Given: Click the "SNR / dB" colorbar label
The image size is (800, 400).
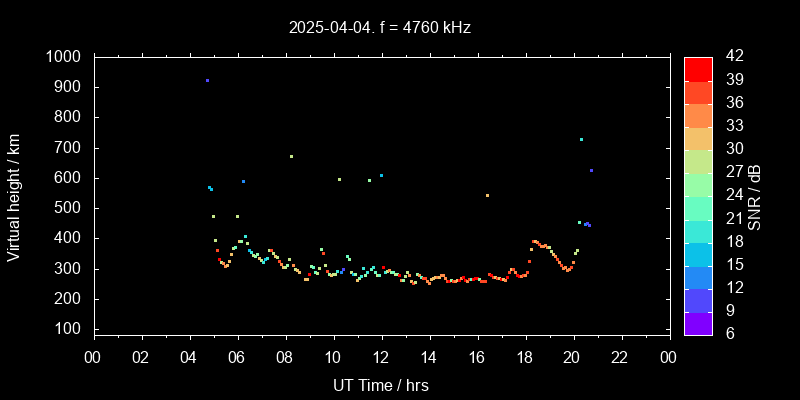Looking at the screenshot, I should click(x=755, y=195).
